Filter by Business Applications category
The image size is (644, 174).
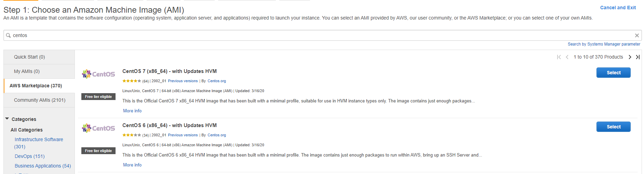[x=43, y=166]
